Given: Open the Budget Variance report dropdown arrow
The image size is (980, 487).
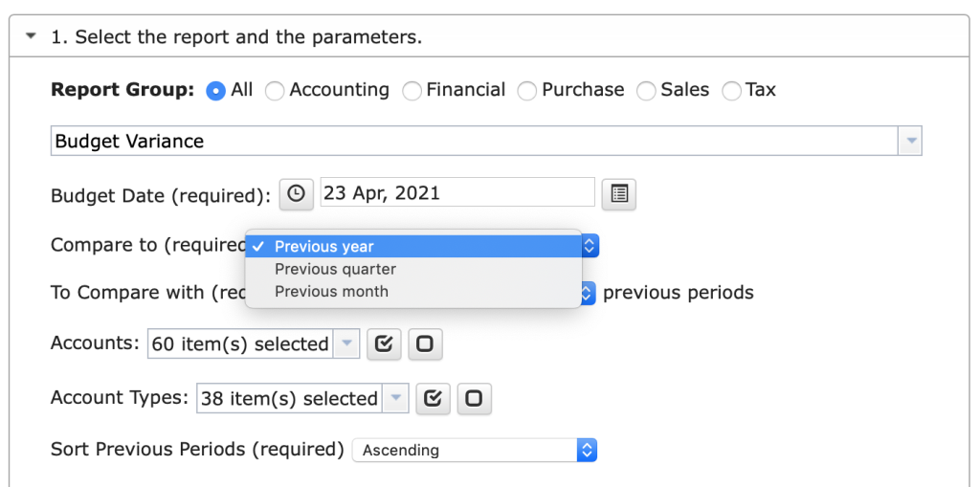Looking at the screenshot, I should (910, 141).
